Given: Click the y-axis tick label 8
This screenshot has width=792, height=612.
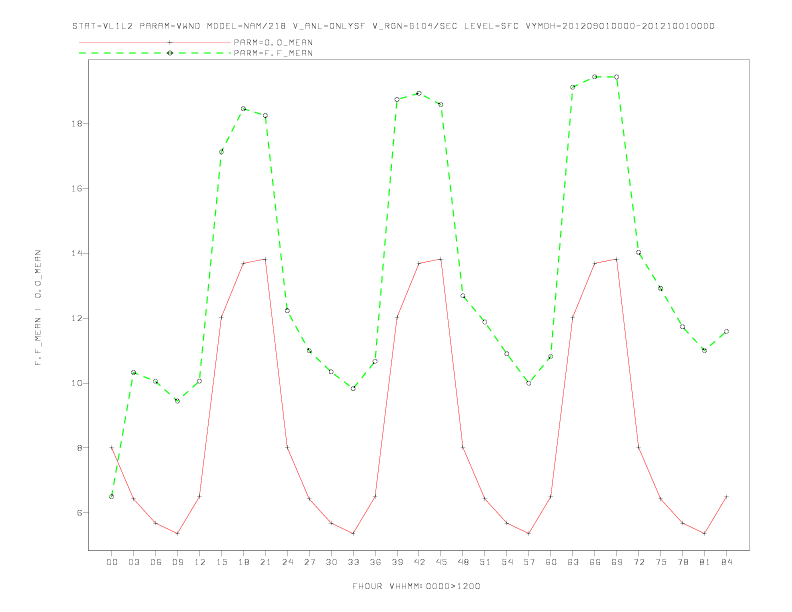Looking at the screenshot, I should (79, 448).
